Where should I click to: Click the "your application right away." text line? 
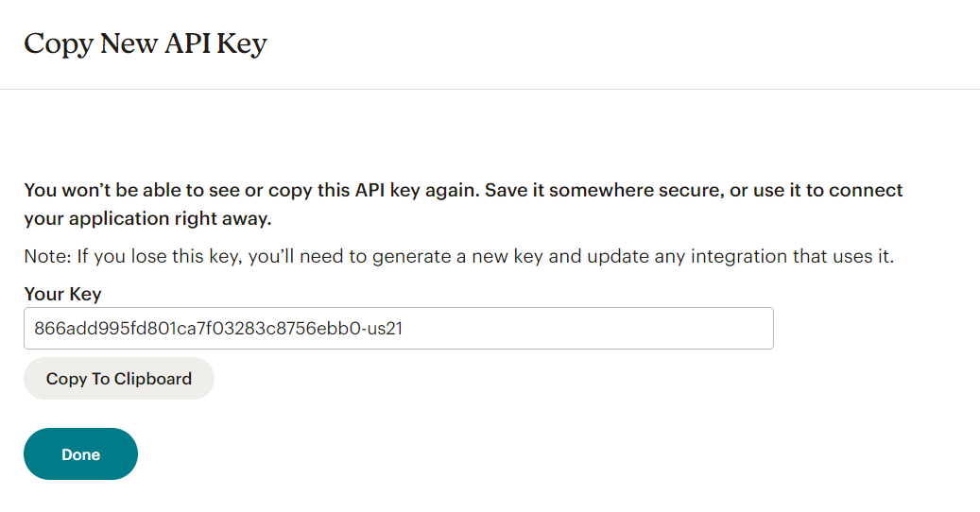[147, 218]
